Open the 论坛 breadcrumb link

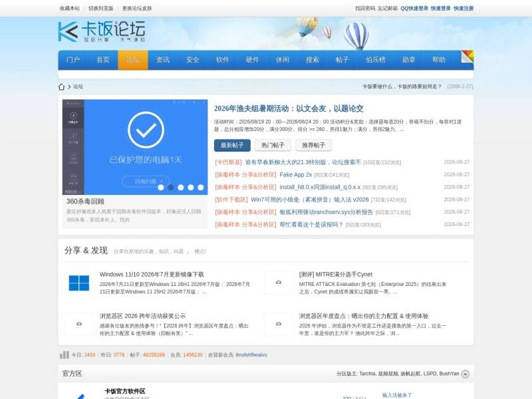point(78,87)
